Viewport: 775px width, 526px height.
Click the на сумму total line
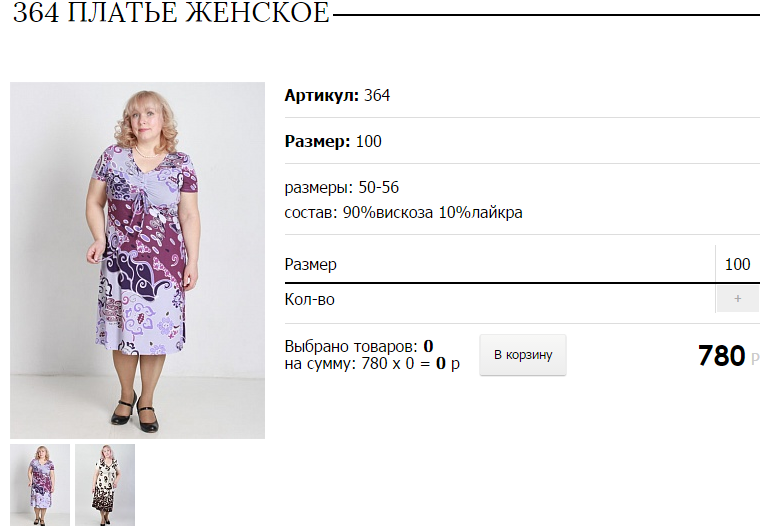click(372, 364)
